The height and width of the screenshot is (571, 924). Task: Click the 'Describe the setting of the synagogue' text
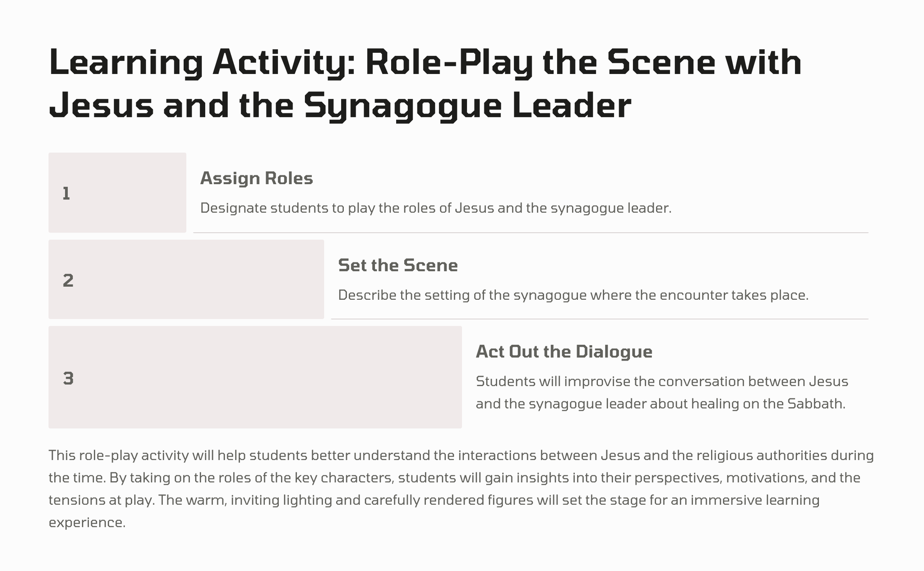point(573,295)
